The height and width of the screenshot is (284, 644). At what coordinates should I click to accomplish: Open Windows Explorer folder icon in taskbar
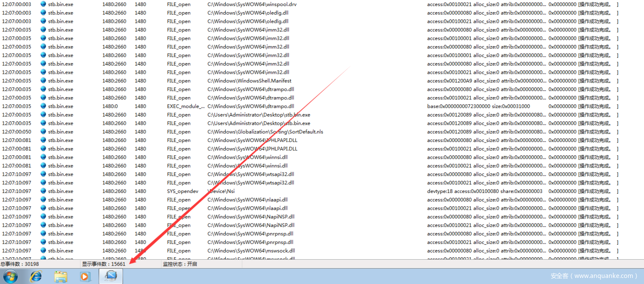(x=61, y=276)
